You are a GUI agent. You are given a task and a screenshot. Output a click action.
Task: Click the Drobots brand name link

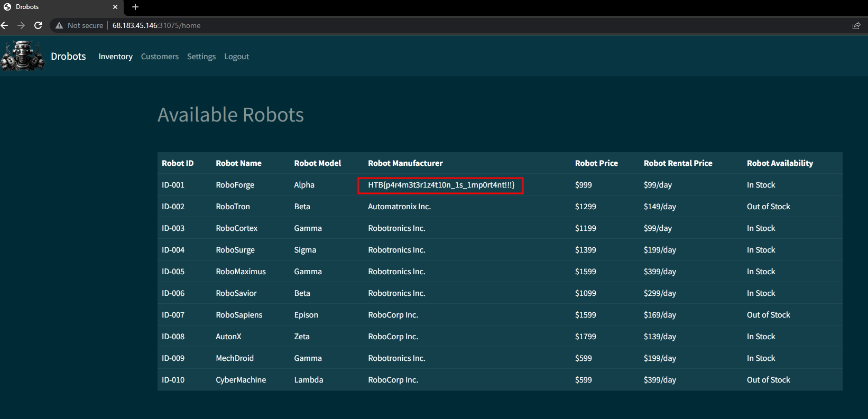tap(68, 57)
